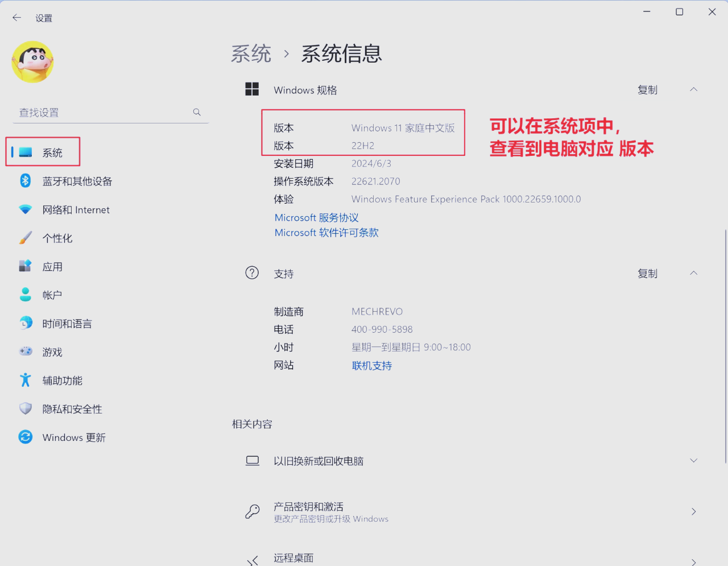Image resolution: width=728 pixels, height=566 pixels.
Task: Click the 远程桌面 icon
Action: click(x=252, y=560)
